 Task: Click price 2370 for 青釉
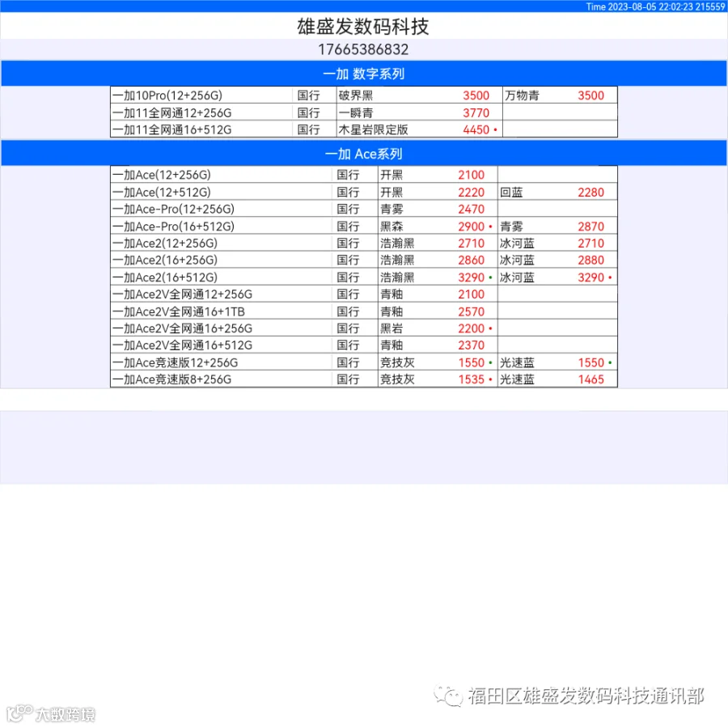[x=472, y=345]
